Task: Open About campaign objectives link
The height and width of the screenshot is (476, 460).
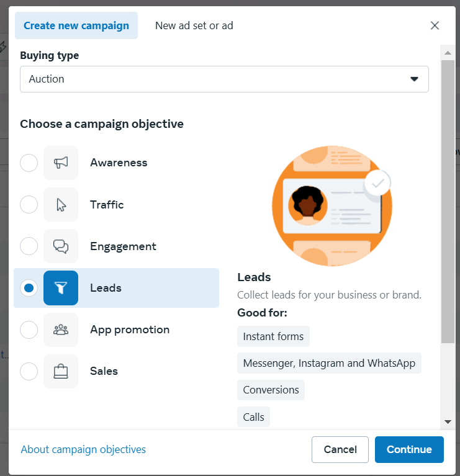Action: (83, 449)
